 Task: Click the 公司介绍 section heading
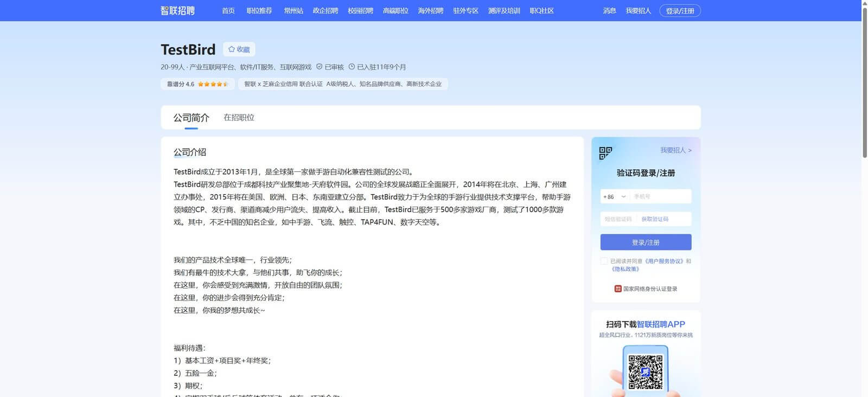[x=189, y=152]
